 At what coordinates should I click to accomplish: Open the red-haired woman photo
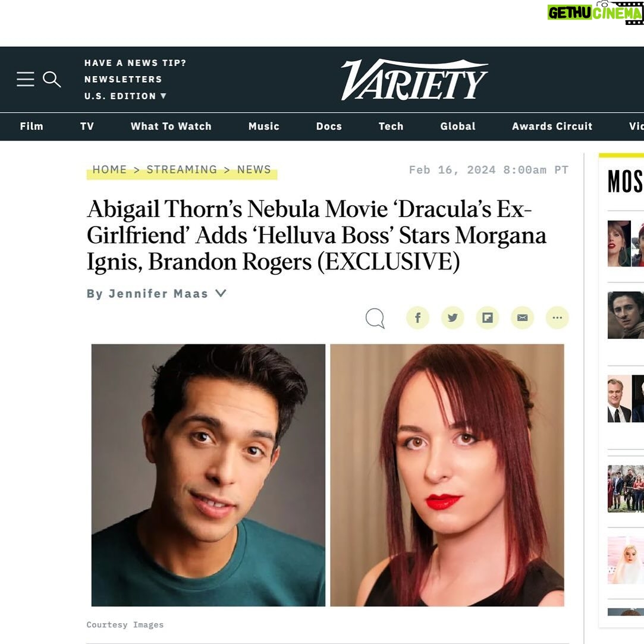click(x=447, y=475)
